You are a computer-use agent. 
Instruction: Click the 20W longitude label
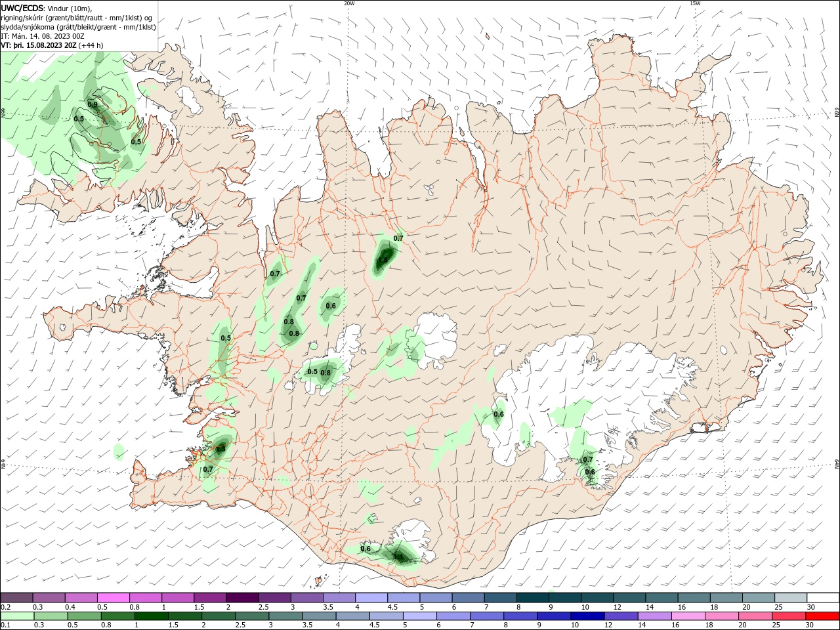pyautogui.click(x=349, y=3)
